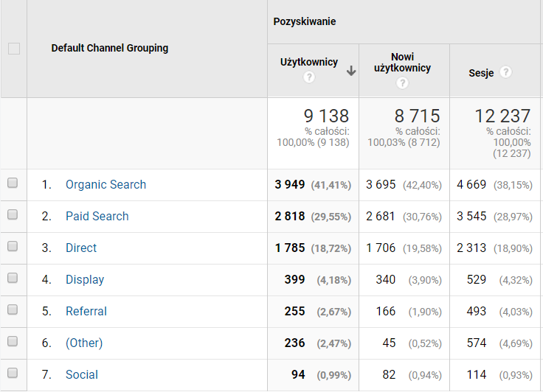Viewport: 543px width, 392px height.
Task: Check the Organic Search row checkbox
Action: click(13, 184)
